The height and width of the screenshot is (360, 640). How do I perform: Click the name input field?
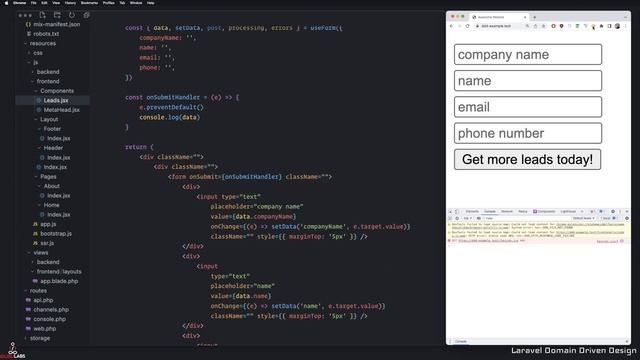point(528,80)
